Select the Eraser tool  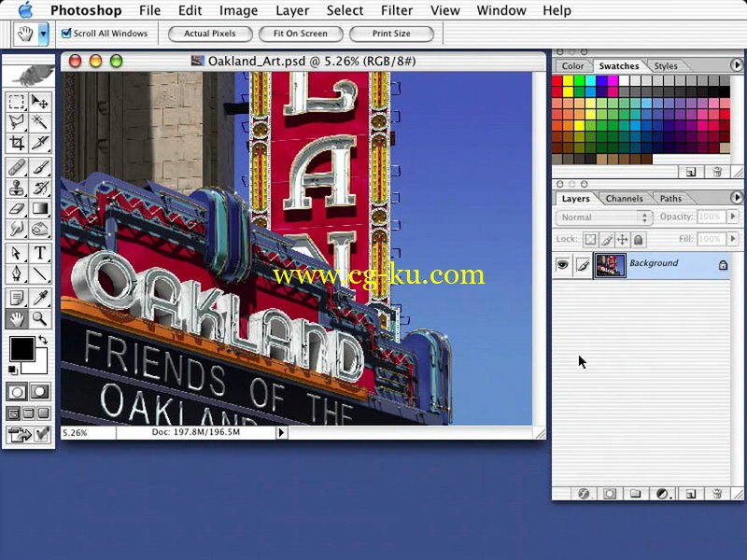coord(16,208)
